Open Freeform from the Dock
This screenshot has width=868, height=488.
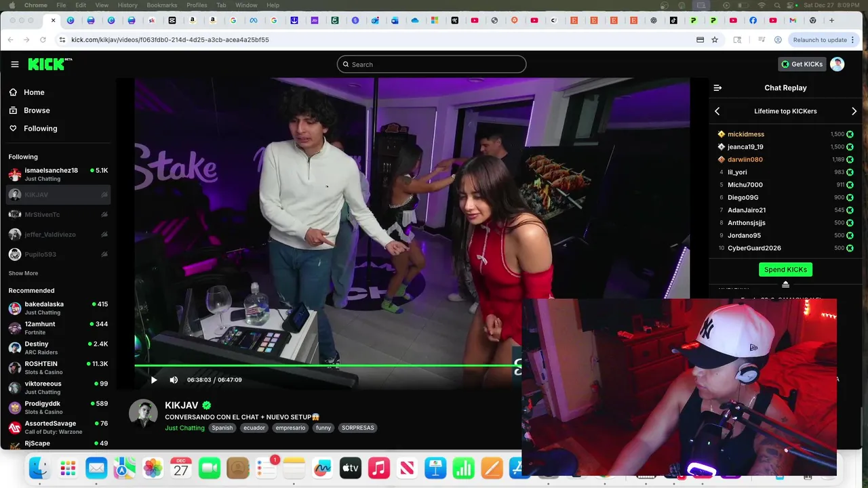(x=322, y=468)
